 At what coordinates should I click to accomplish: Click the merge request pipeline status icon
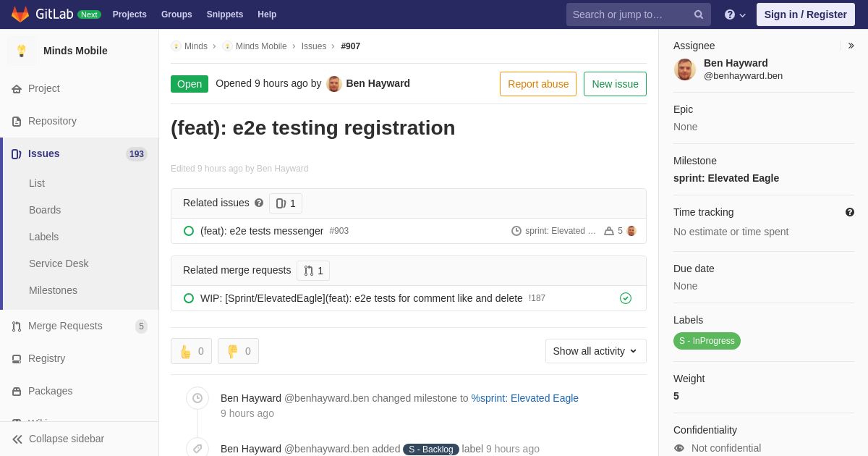[x=626, y=298]
